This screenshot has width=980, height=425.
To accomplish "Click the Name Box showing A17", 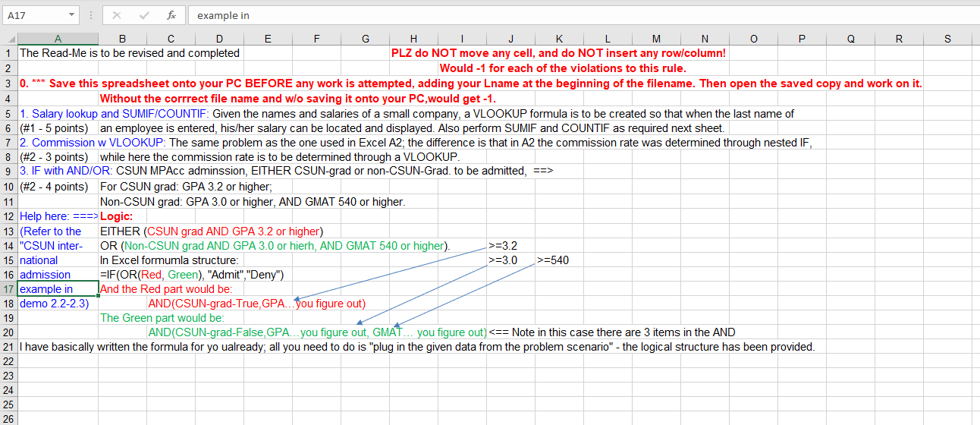I will [x=35, y=15].
